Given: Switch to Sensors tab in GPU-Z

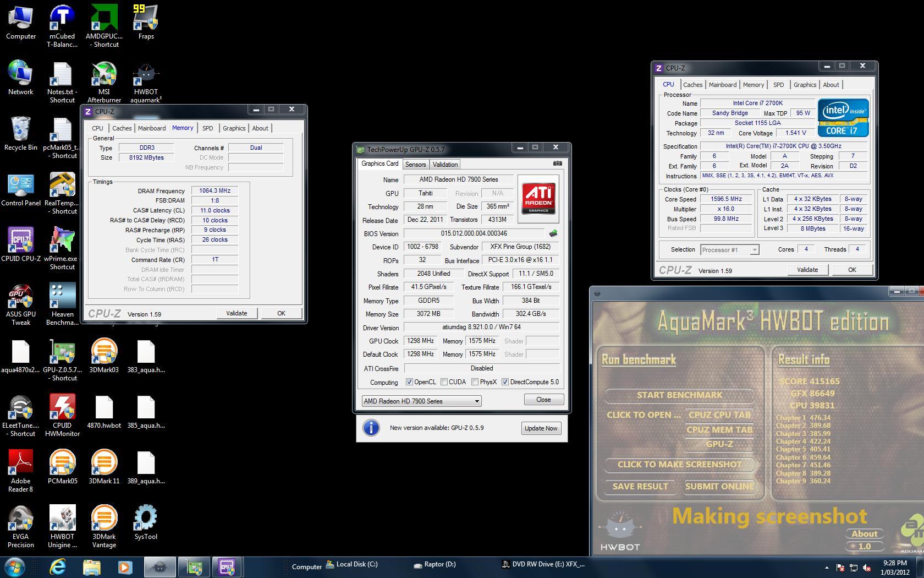Looking at the screenshot, I should click(x=415, y=165).
